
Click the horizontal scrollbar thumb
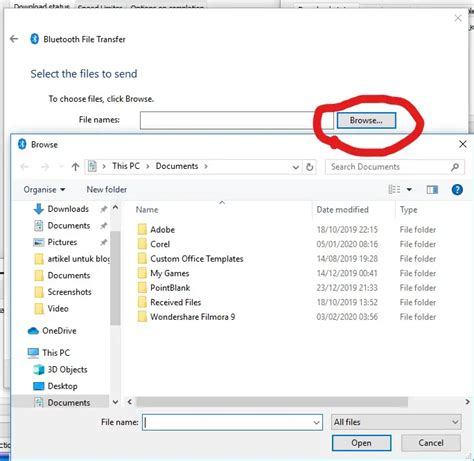[272, 402]
